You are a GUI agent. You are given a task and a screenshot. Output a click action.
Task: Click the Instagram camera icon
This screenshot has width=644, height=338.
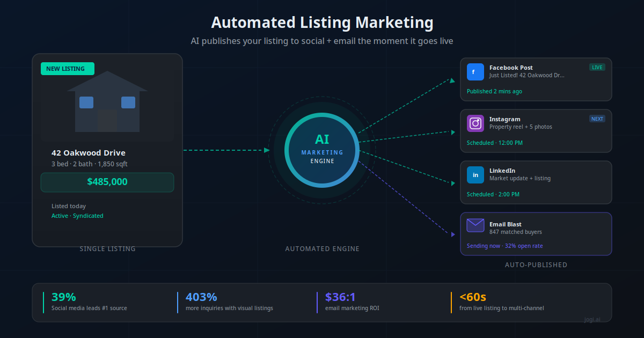click(475, 123)
